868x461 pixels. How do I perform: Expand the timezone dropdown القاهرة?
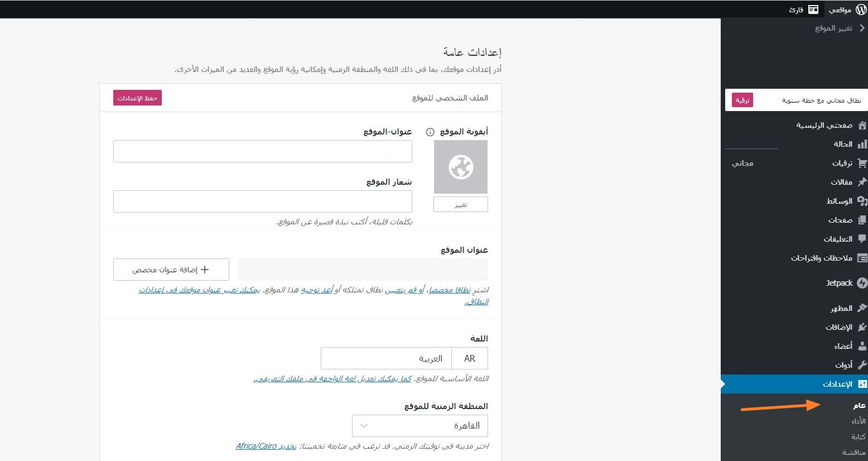click(420, 426)
